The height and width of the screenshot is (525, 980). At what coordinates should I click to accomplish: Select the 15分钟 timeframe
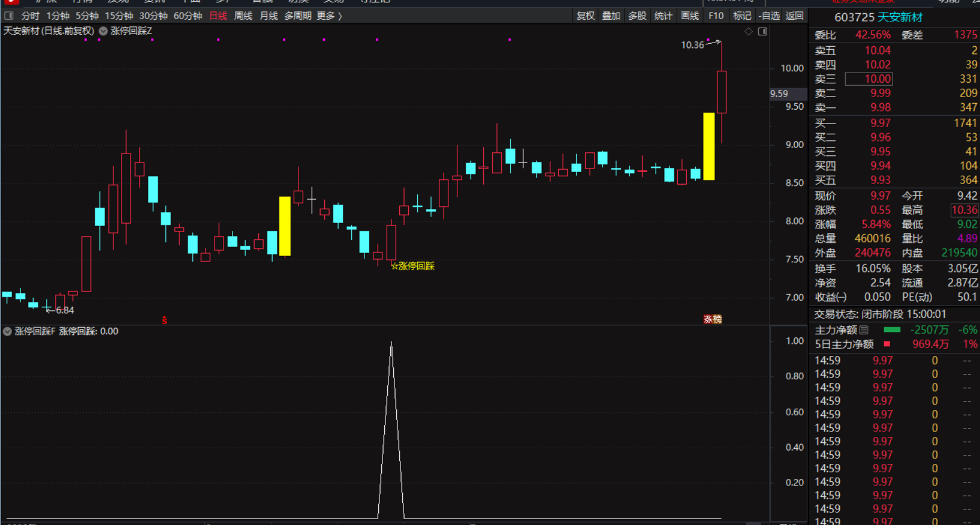119,16
